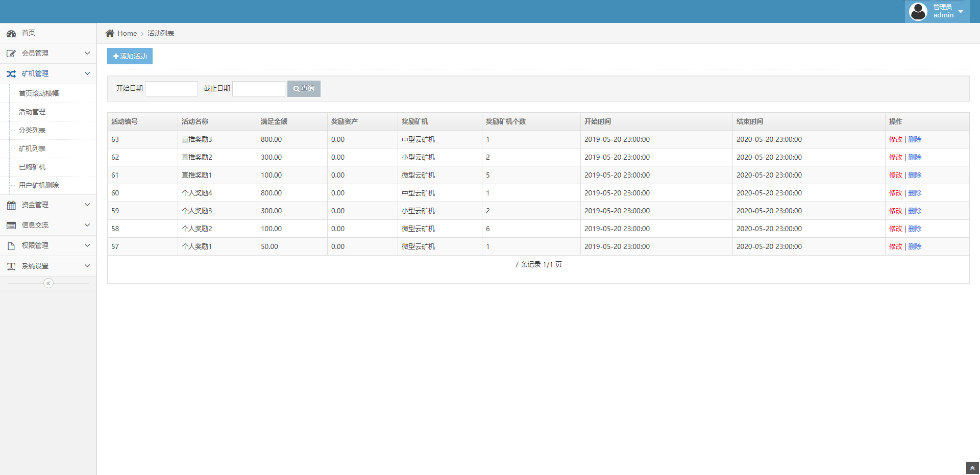Click the shuffle icon beside 矿机管理
The height and width of the screenshot is (475, 980).
[11, 74]
